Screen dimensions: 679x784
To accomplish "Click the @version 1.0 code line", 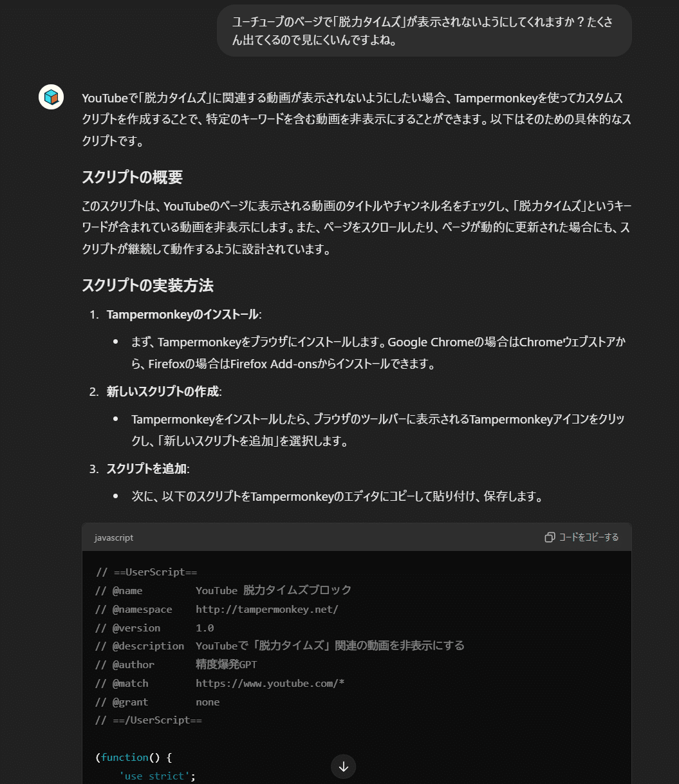I will click(x=154, y=628).
